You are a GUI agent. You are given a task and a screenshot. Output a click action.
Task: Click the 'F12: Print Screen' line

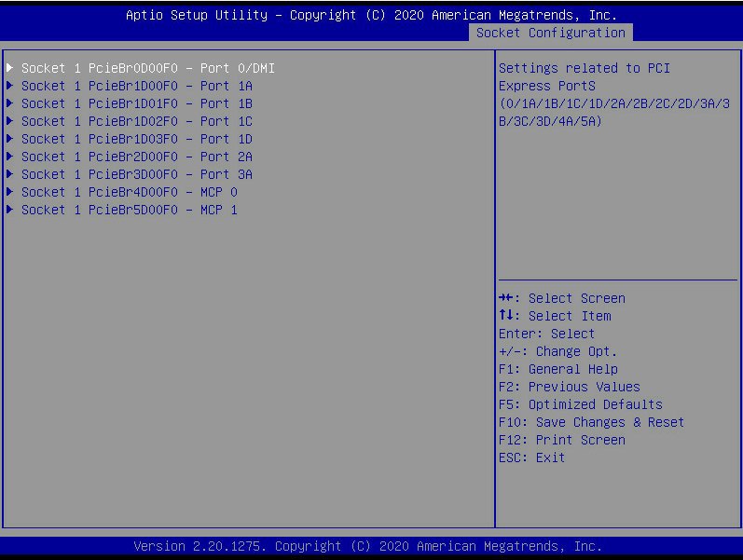562,440
